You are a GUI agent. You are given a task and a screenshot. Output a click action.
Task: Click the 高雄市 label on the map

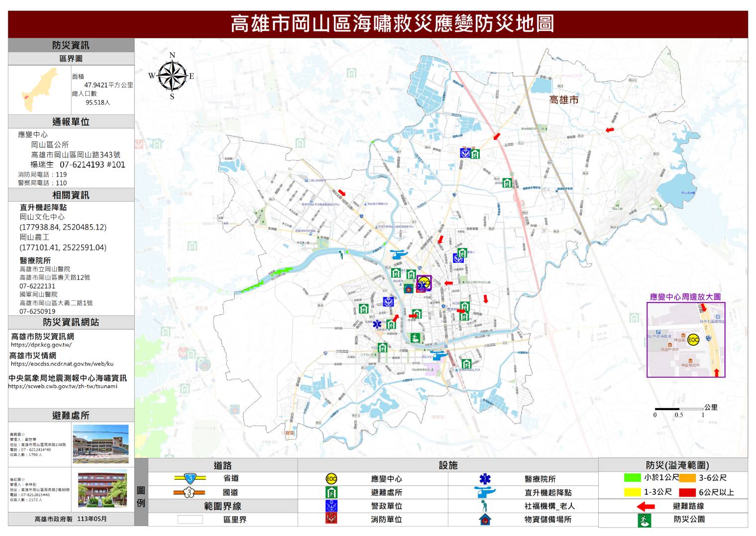click(564, 100)
